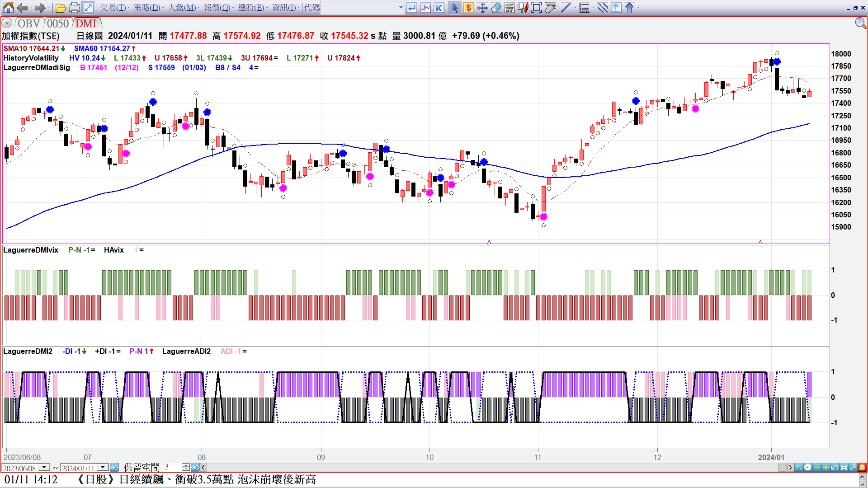Select the draw line tool

tap(566, 8)
